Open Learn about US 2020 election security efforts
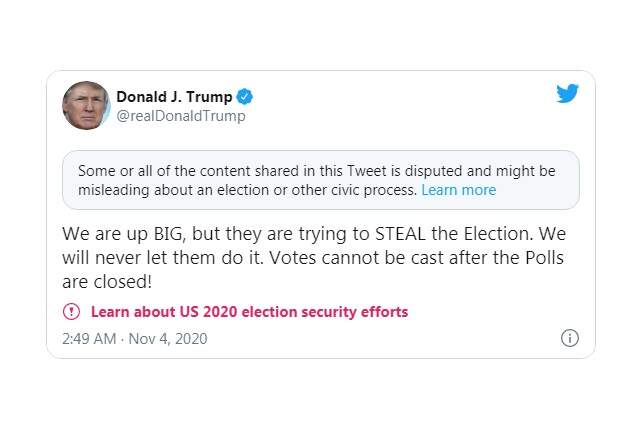This screenshot has width=640, height=432. tap(249, 311)
